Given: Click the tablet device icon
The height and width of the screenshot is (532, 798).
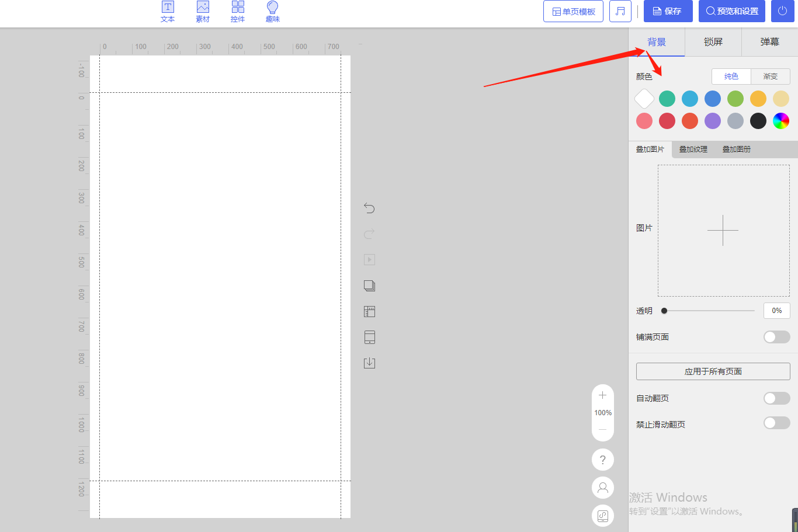Looking at the screenshot, I should click(x=369, y=337).
